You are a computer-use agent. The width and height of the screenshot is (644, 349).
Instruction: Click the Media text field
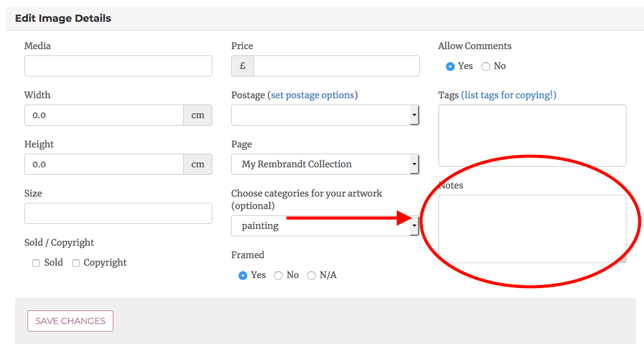[118, 66]
